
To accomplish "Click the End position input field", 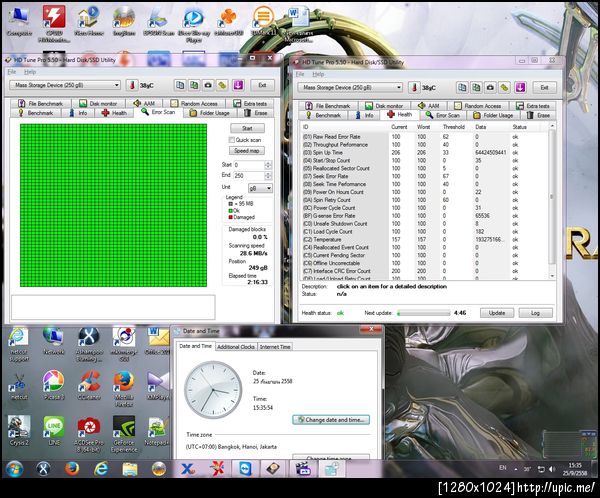I will click(x=249, y=176).
